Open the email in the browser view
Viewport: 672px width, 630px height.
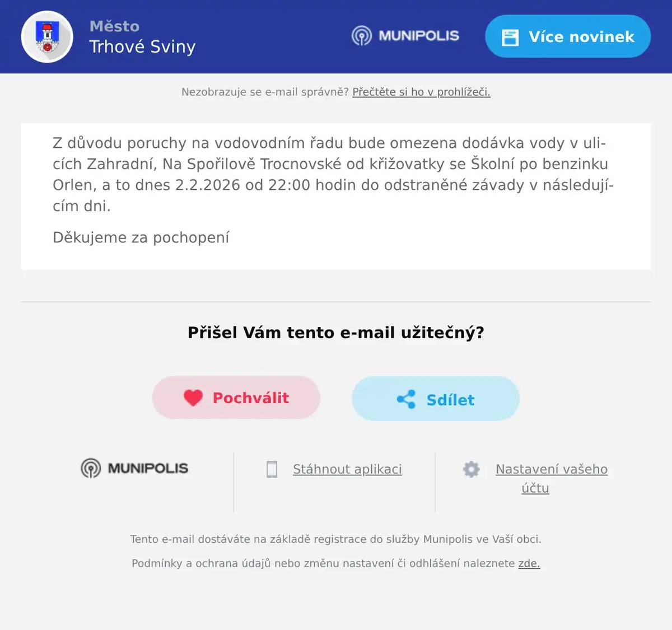(x=421, y=92)
